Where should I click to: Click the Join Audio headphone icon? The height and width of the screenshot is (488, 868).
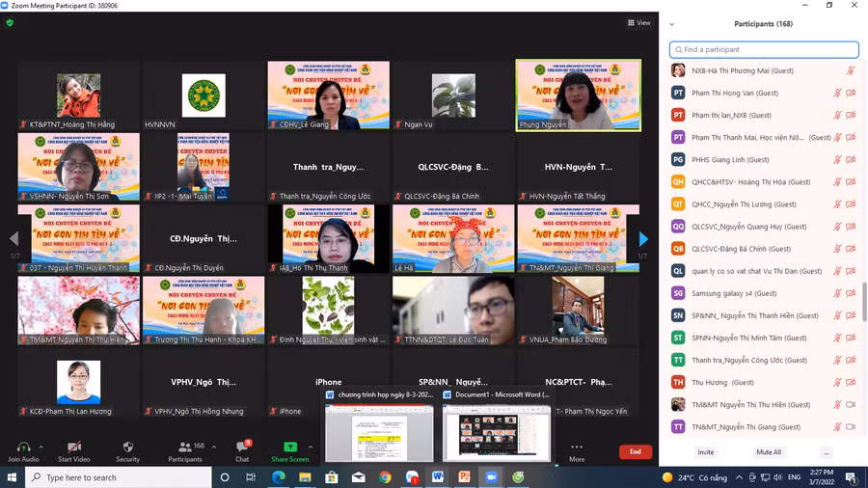(x=23, y=447)
